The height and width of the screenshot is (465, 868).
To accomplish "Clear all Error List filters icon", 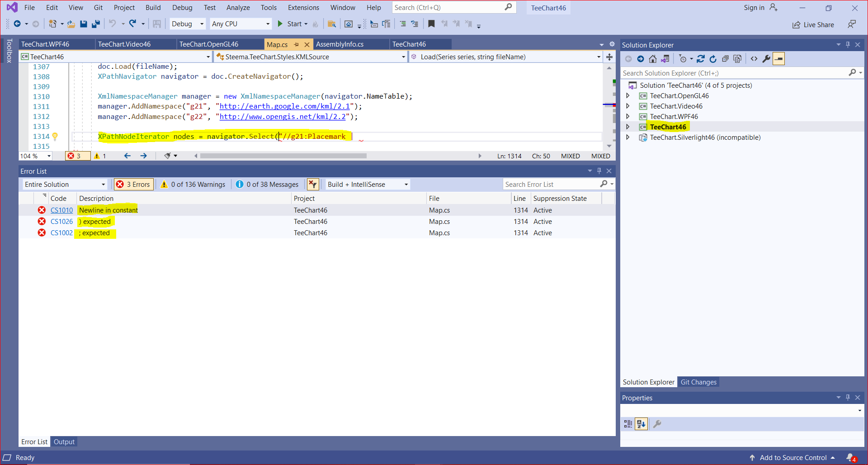I will pos(313,185).
